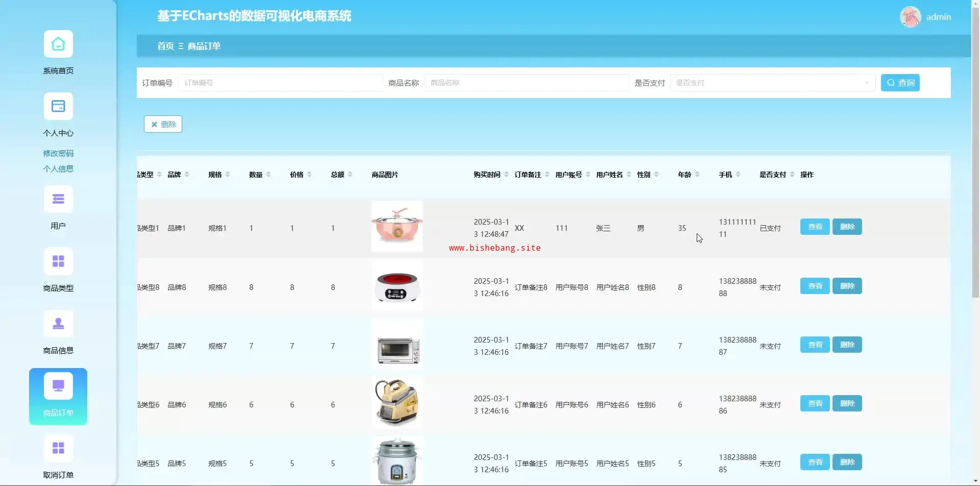The image size is (980, 486).
Task: Open the 商品信息 stamp icon
Action: [x=58, y=324]
